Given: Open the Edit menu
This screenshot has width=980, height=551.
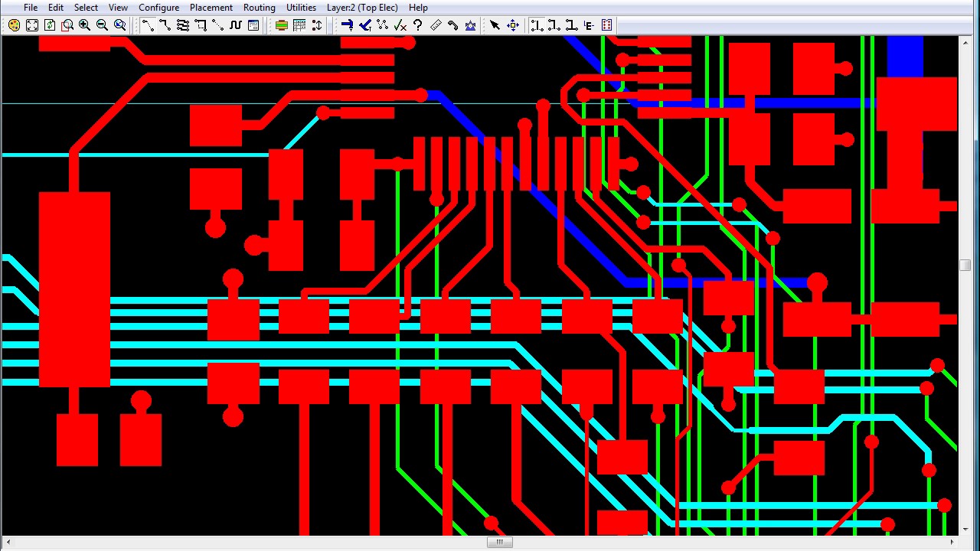Looking at the screenshot, I should 56,8.
